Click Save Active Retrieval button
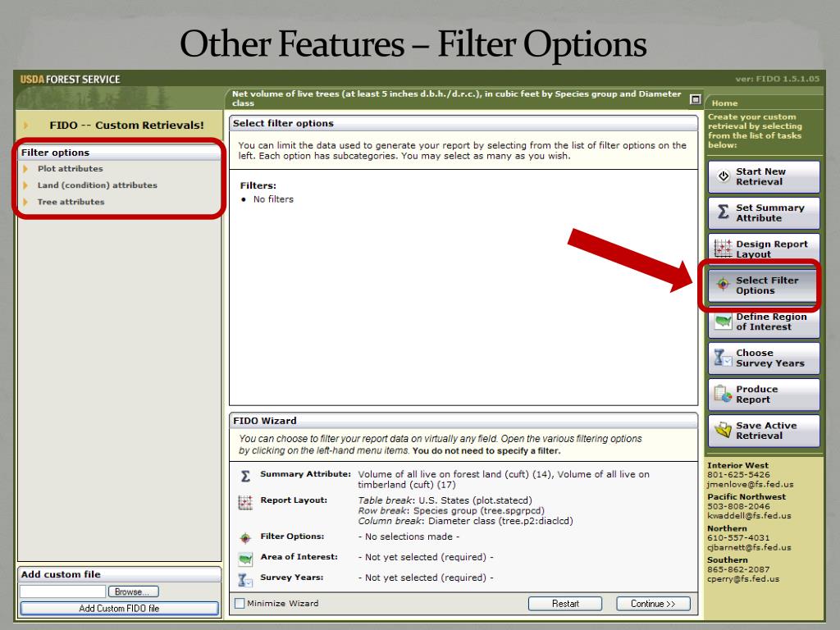This screenshot has width=840, height=630. click(x=764, y=431)
